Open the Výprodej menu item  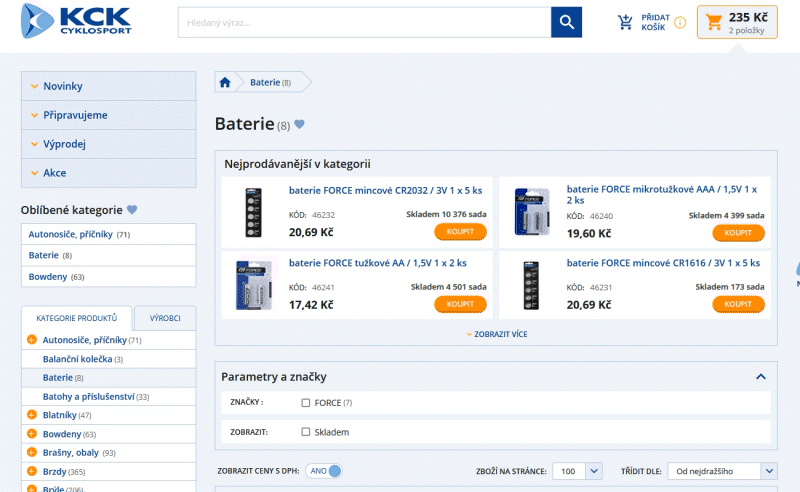[x=64, y=144]
